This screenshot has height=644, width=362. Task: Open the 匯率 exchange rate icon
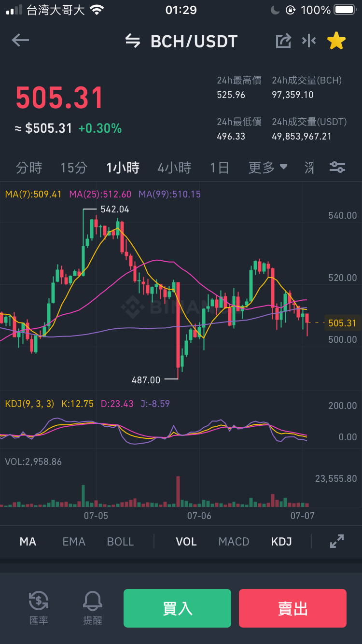point(39,608)
